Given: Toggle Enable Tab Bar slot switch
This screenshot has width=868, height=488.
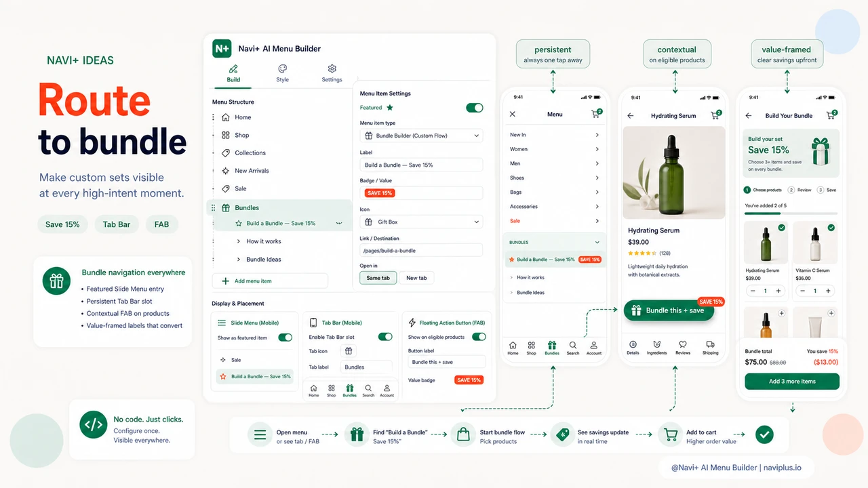Looking at the screenshot, I should point(385,337).
